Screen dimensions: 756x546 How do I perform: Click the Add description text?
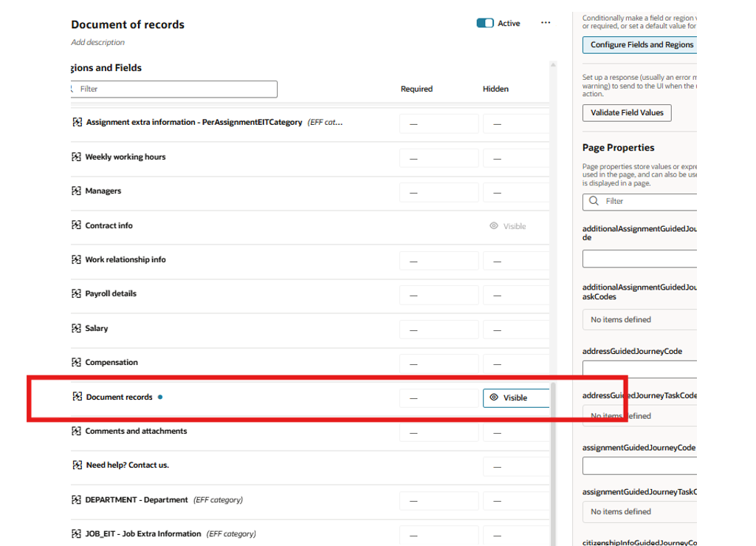coord(98,42)
